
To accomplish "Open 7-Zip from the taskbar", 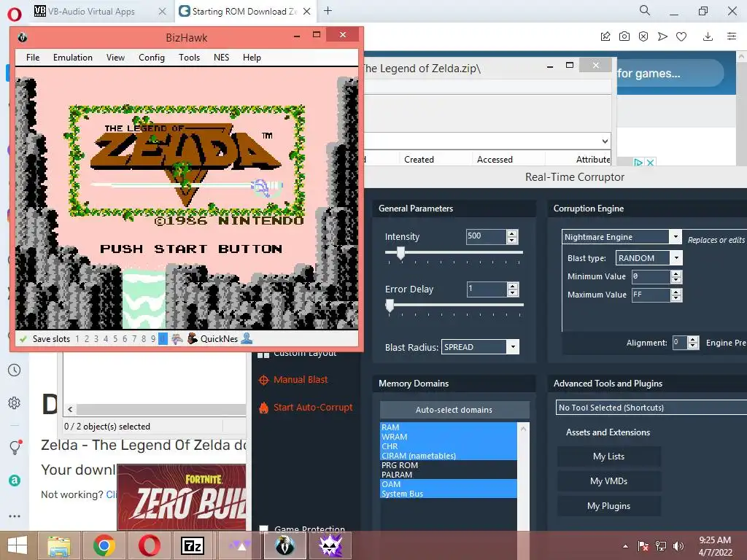I will pos(193,545).
